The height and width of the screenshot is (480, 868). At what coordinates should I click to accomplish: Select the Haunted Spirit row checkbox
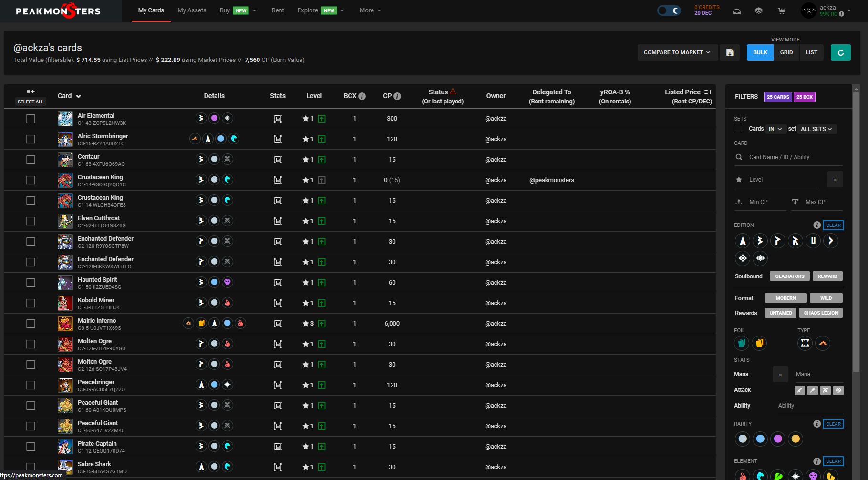[x=31, y=283]
